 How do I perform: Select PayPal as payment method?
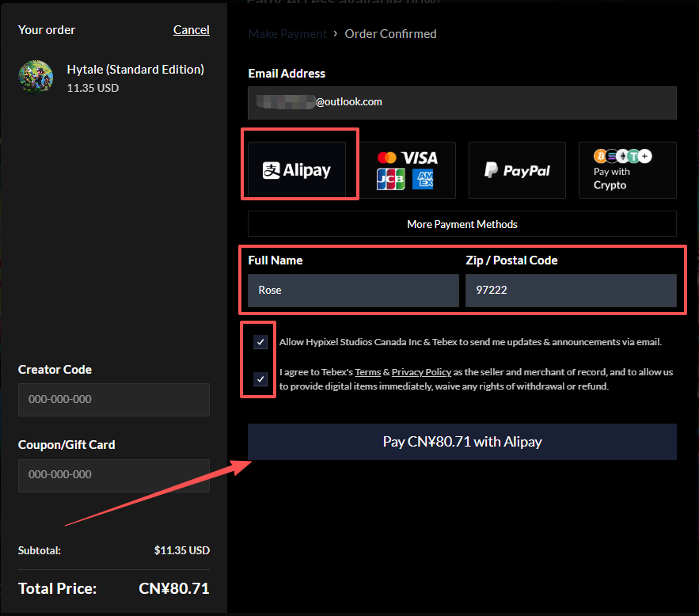517,170
